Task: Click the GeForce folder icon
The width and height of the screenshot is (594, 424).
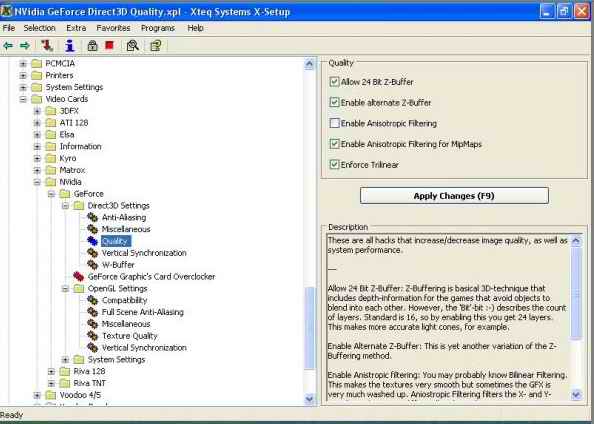Action: point(65,194)
